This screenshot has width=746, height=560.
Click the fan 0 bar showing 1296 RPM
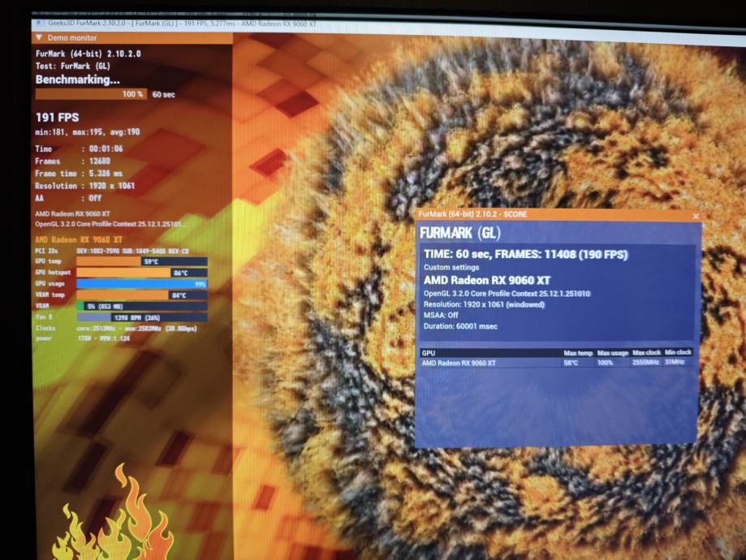click(142, 317)
